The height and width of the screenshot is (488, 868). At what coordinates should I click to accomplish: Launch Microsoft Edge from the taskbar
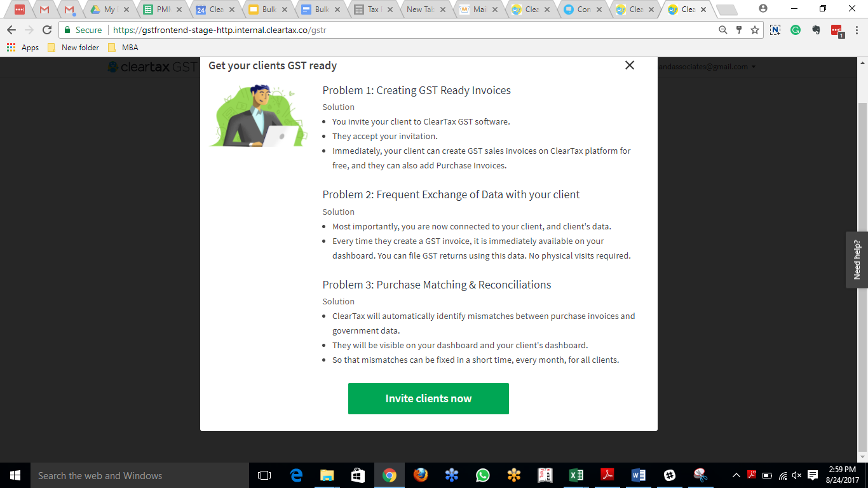pos(296,475)
